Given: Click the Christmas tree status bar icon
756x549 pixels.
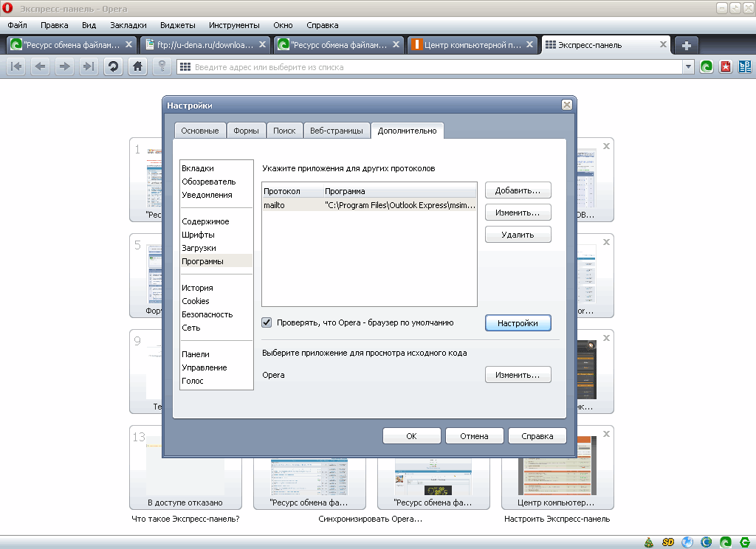Looking at the screenshot, I should click(649, 542).
